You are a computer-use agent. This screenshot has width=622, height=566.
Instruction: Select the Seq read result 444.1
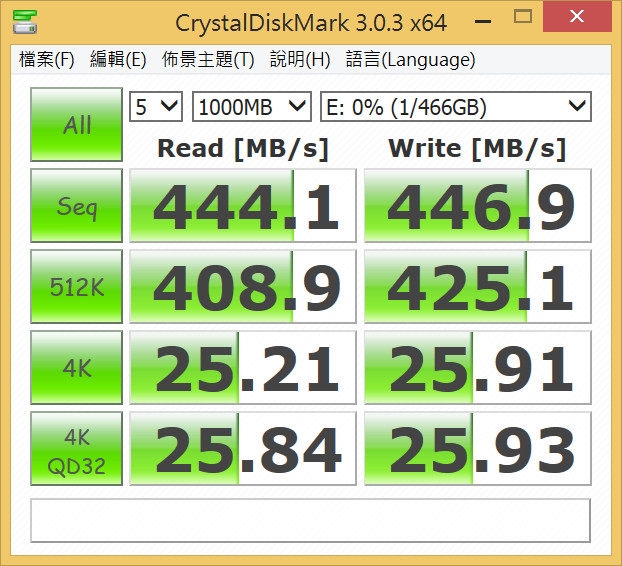[x=243, y=205]
